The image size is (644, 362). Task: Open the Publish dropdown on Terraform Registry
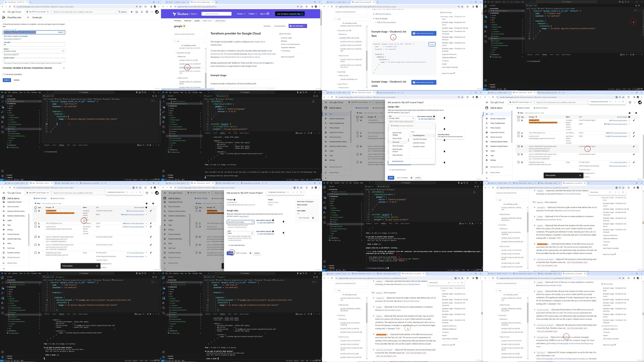tap(253, 14)
